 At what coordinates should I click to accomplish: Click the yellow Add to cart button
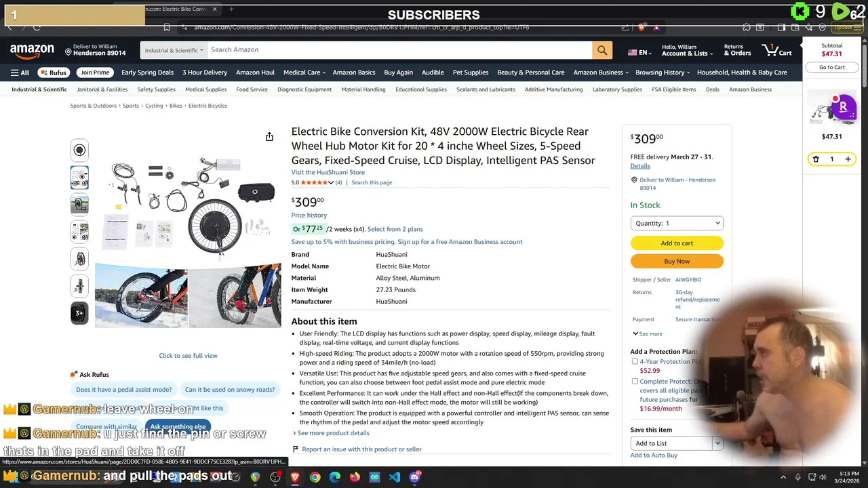click(x=677, y=243)
